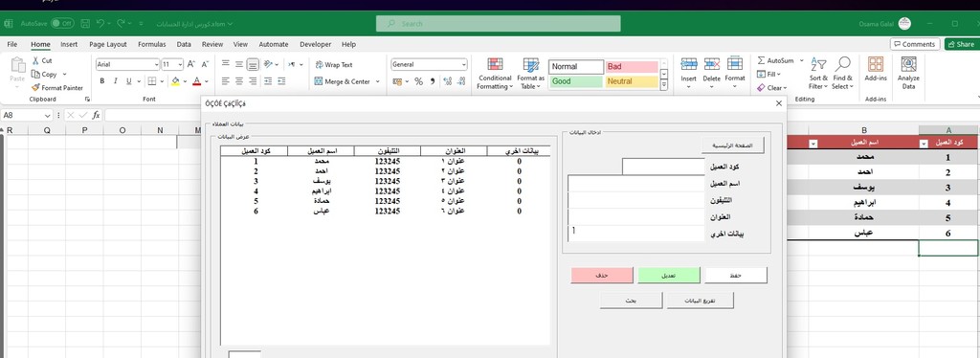The image size is (980, 358).
Task: Click the Copy icon in Clipboard group
Action: [x=35, y=75]
